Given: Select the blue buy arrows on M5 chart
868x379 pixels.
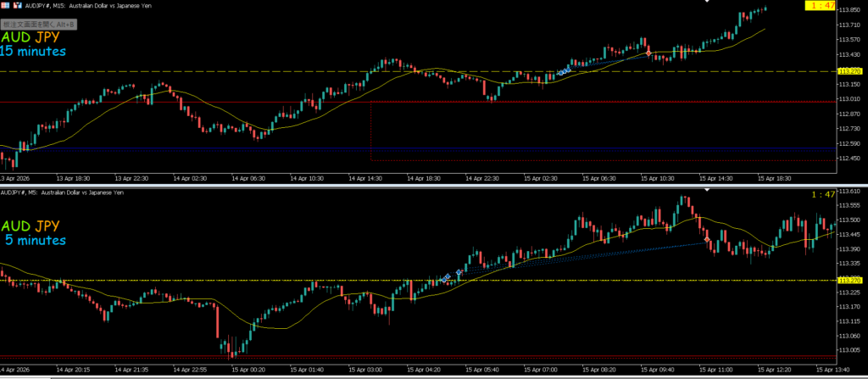Looking at the screenshot, I should [x=447, y=276].
